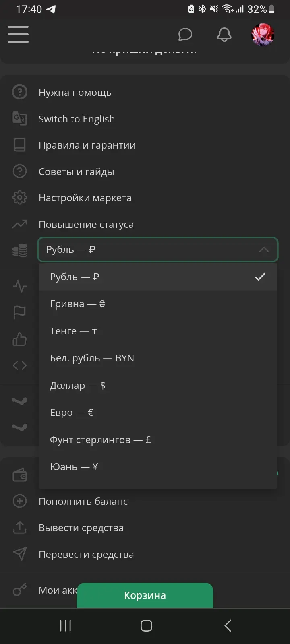290x644 pixels.
Task: Open the notifications bell
Action: pos(224,35)
